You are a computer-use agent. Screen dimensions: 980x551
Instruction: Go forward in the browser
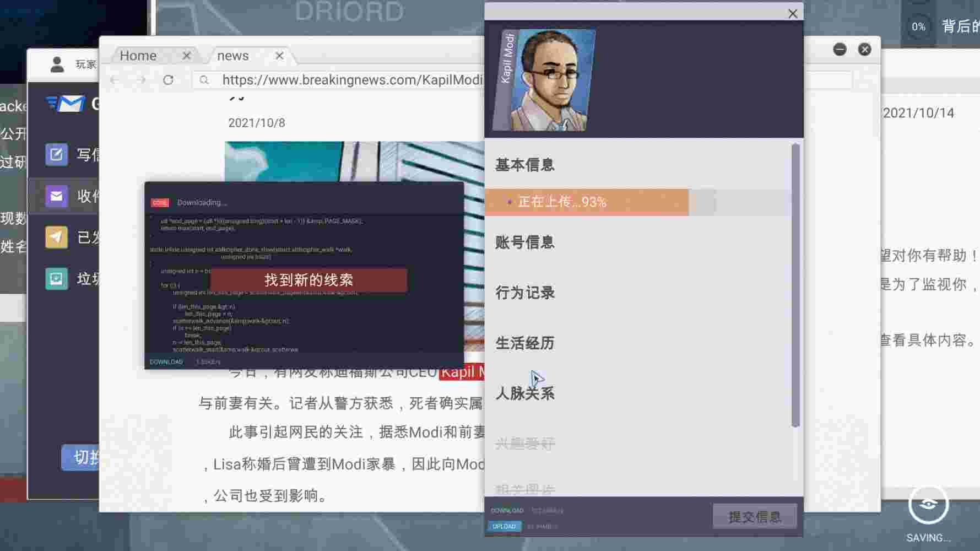pos(141,80)
